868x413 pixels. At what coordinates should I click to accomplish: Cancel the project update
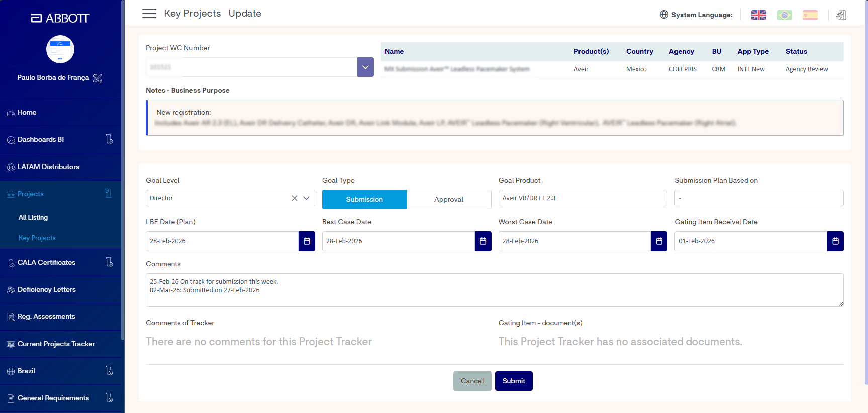tap(472, 381)
